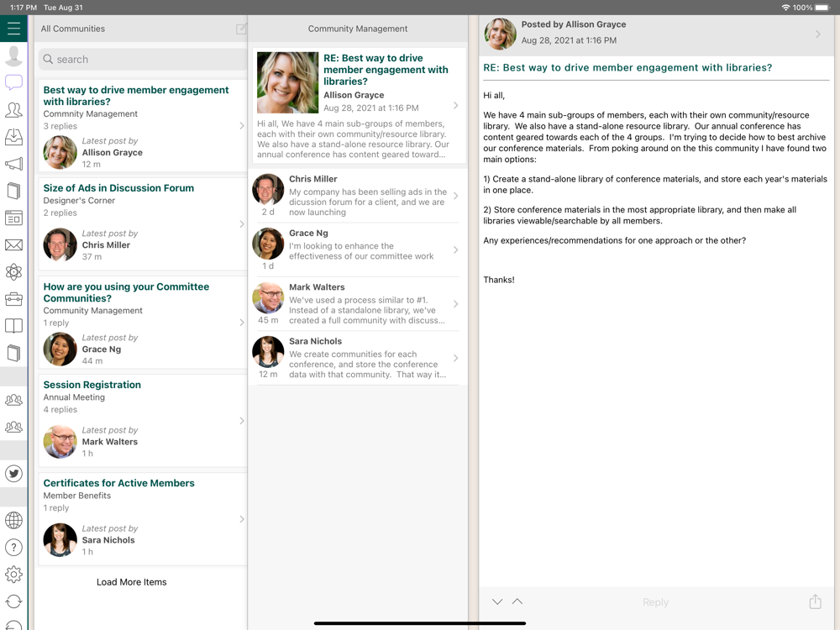This screenshot has width=840, height=630.
Task: Open the news layout window icon
Action: pyautogui.click(x=13, y=218)
